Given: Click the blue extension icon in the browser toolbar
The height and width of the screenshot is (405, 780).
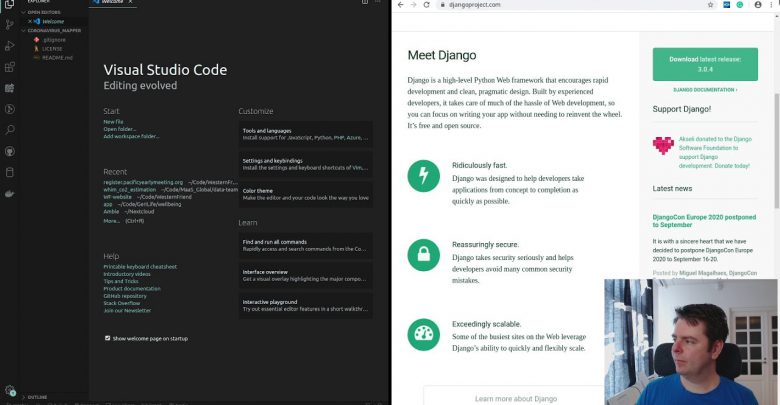Looking at the screenshot, I should coord(726,4).
